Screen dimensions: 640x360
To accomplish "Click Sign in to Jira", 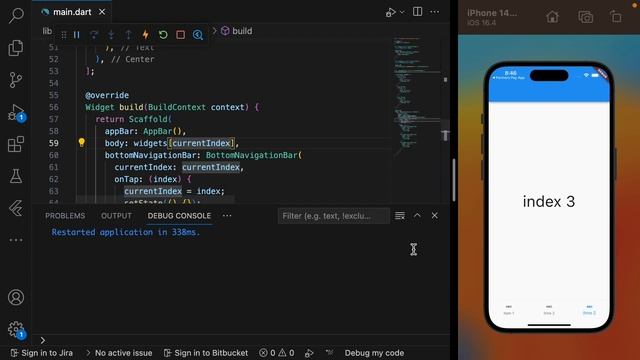I will click(42, 353).
